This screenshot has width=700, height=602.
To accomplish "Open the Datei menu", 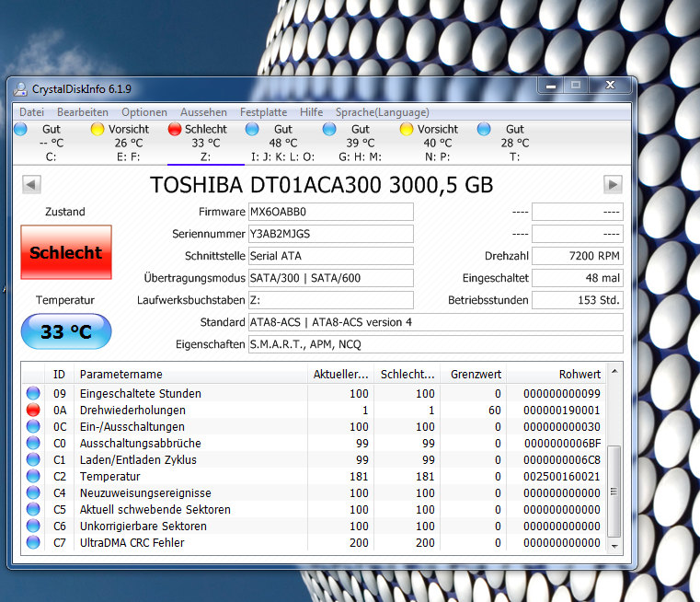I will 31,112.
